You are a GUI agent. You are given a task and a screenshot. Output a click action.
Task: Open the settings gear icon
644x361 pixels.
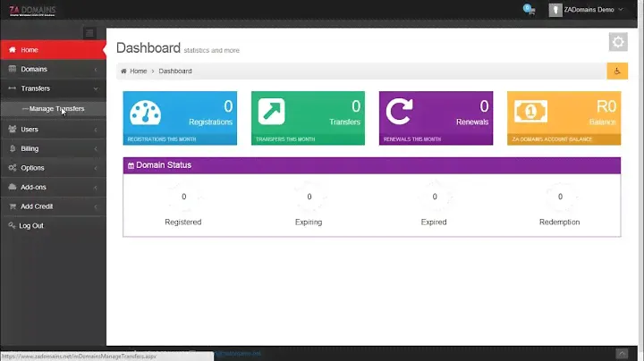coord(617,42)
